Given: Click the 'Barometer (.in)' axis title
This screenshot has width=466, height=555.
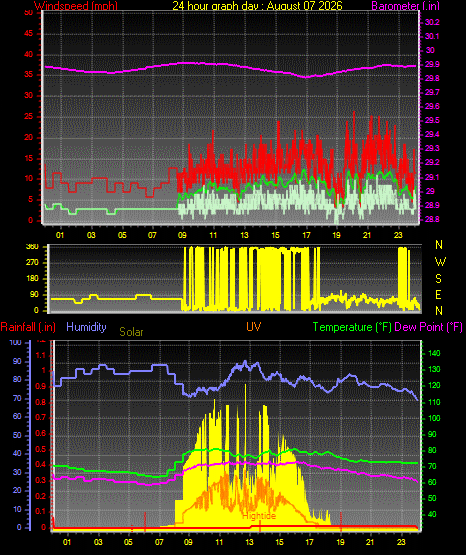Looking at the screenshot, I should tap(405, 5).
